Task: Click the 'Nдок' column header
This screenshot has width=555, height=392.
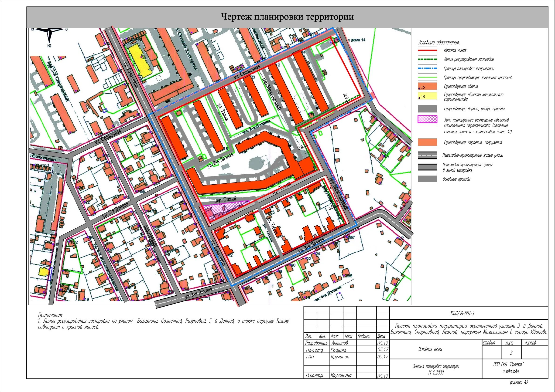Action: [x=348, y=336]
